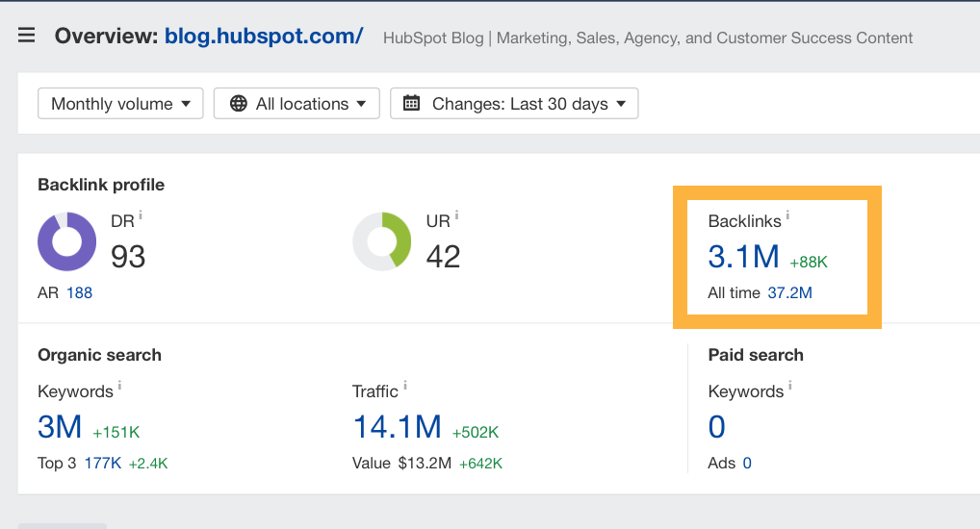
Task: Open the All time 37.2M backlinks link
Action: (789, 292)
